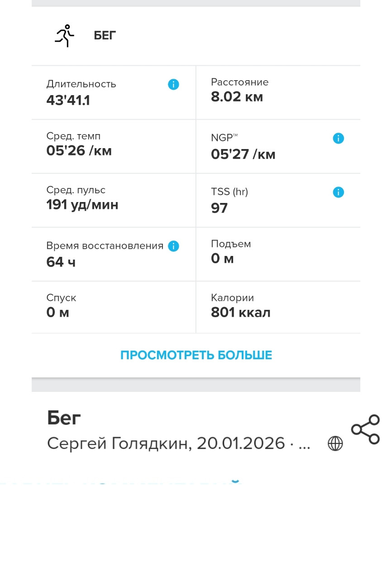Tap the share icon
Screen dimensions: 392x588
click(x=366, y=429)
